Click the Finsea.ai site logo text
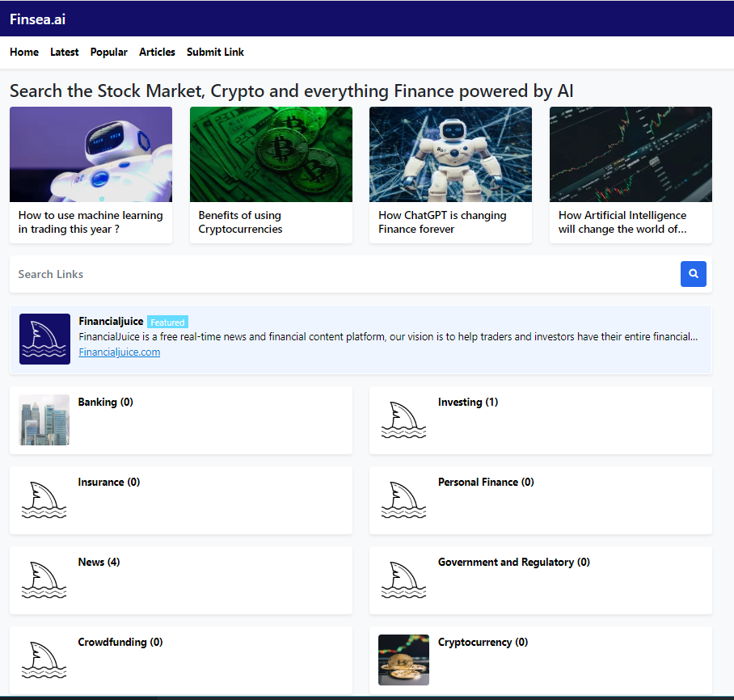This screenshot has height=700, width=734. (x=37, y=19)
